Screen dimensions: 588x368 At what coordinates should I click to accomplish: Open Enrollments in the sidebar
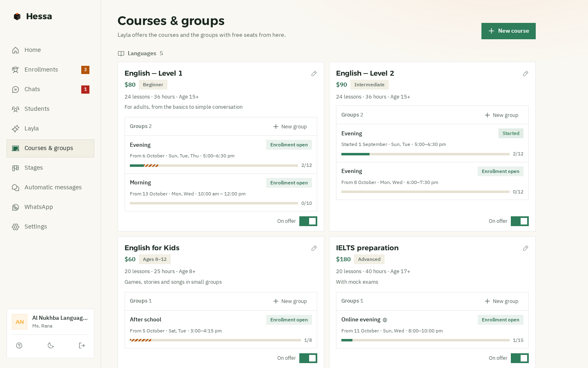[50, 70]
